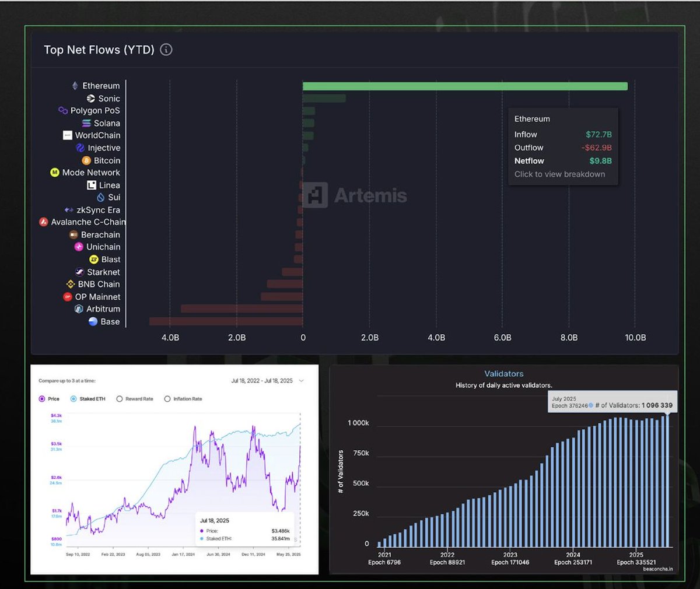This screenshot has height=589, width=700.
Task: Click the Arbitrum negative net flow bar
Action: coord(242,308)
